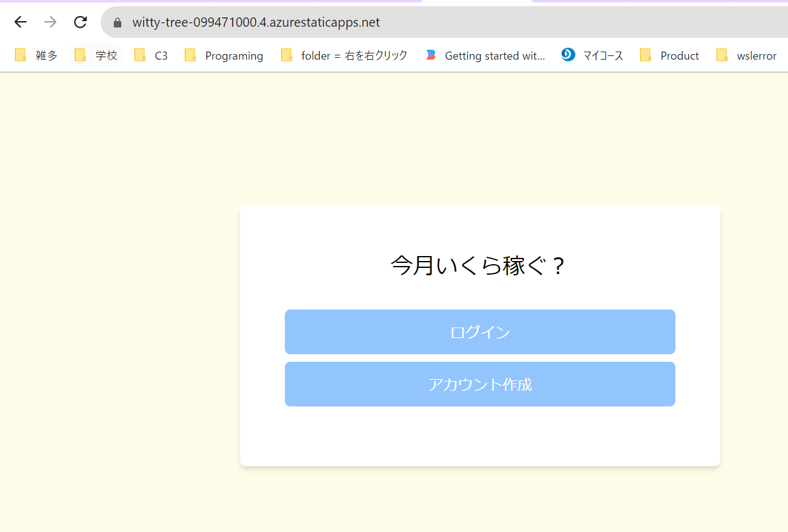Open the 学校 bookmarks folder

click(95, 55)
